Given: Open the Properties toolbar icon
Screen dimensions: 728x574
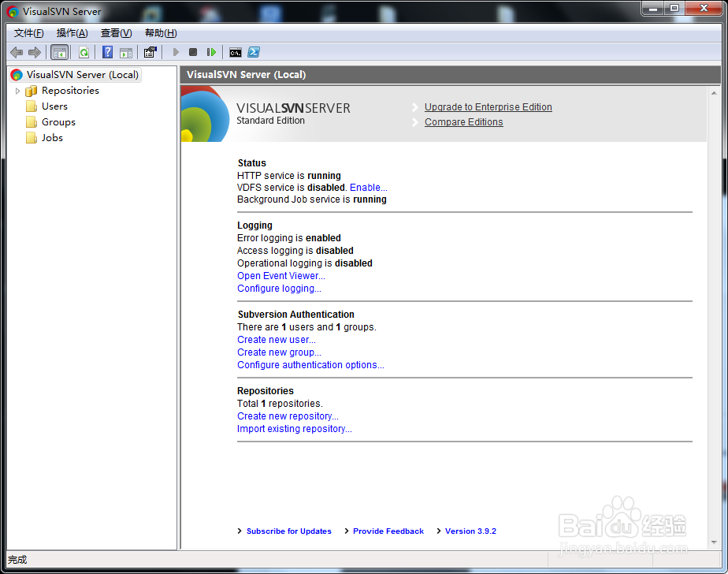Looking at the screenshot, I should (150, 52).
